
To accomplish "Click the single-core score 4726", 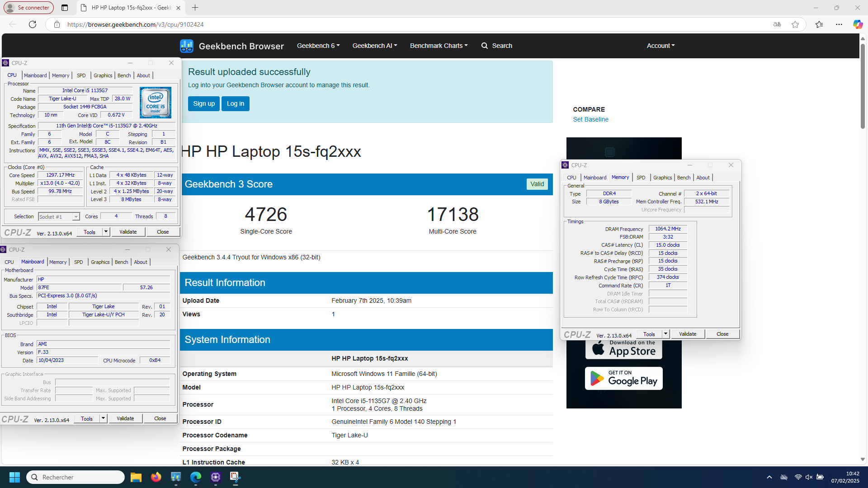I will click(266, 214).
